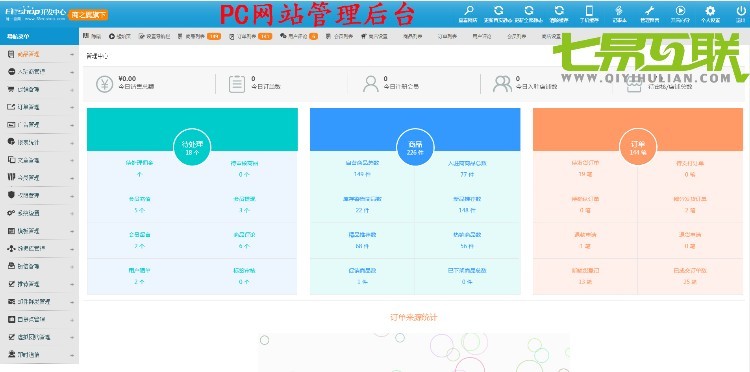Click the 5 个 value in teal card
The width and height of the screenshot is (750, 372).
pos(139,210)
